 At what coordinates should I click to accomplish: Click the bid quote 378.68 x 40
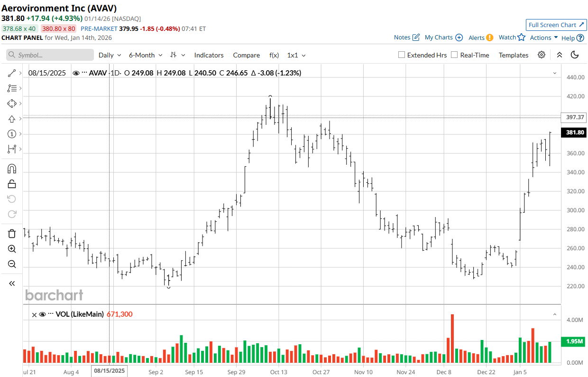pyautogui.click(x=19, y=28)
